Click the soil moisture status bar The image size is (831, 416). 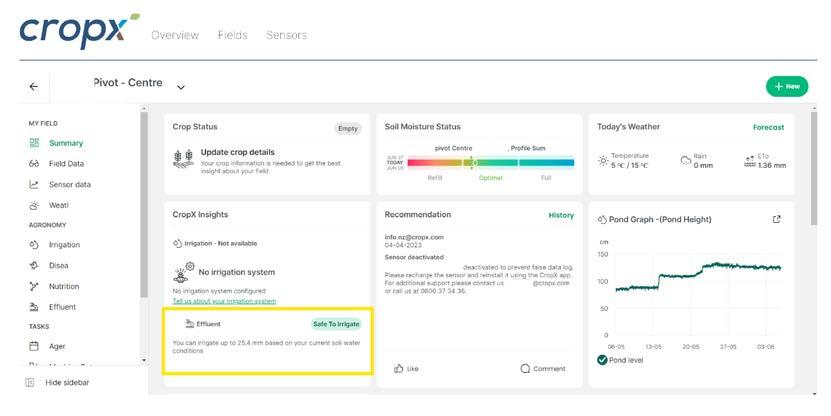[x=490, y=161]
